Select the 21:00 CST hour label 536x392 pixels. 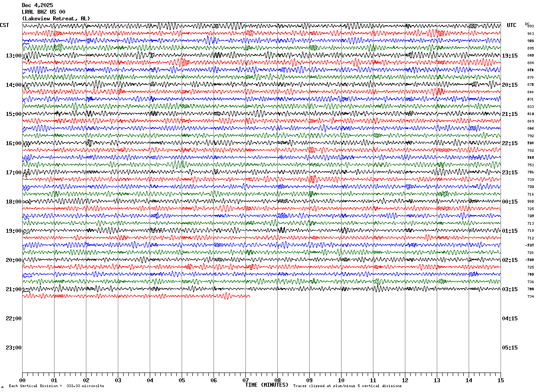pos(13,289)
